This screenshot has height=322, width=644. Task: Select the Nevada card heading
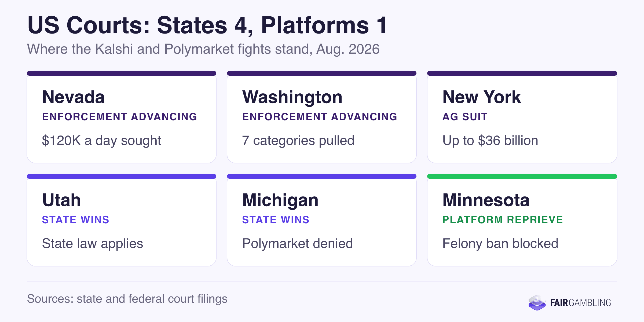click(73, 97)
